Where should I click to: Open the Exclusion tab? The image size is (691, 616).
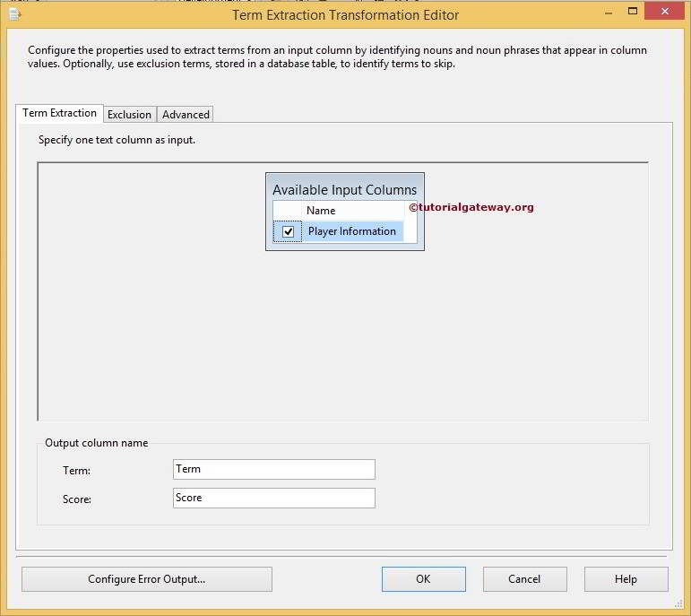pos(130,115)
